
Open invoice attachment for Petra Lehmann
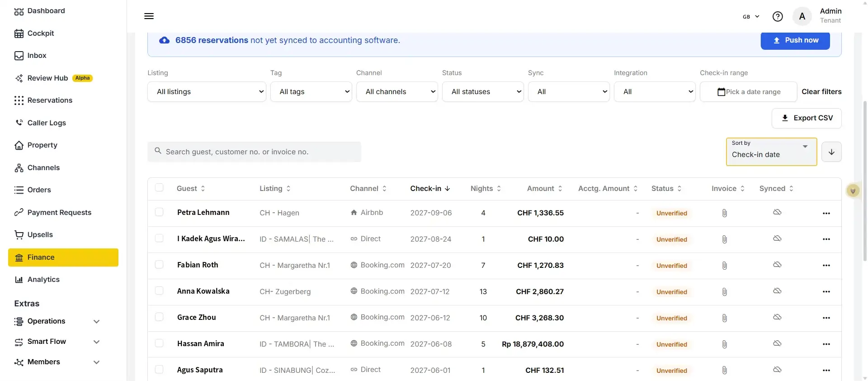[x=724, y=213]
